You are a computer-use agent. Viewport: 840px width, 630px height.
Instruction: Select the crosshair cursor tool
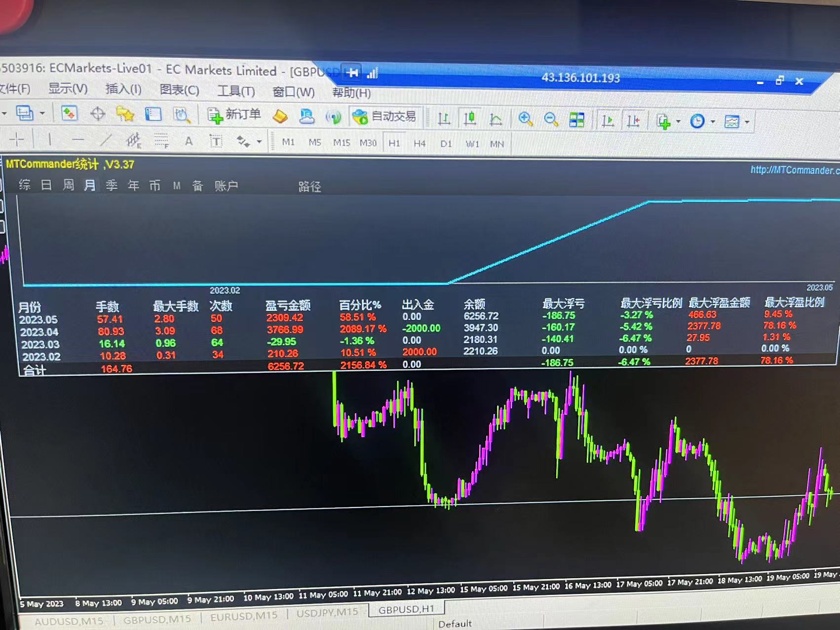pyautogui.click(x=17, y=140)
